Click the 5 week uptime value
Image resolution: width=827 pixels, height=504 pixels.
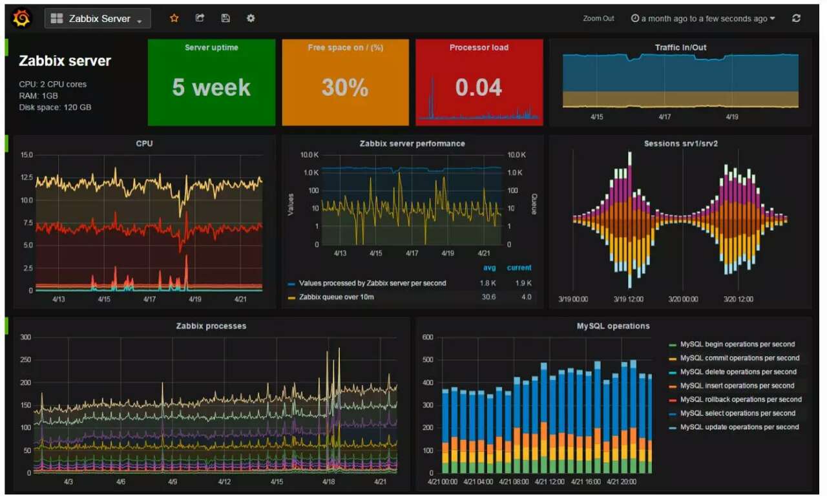click(211, 87)
